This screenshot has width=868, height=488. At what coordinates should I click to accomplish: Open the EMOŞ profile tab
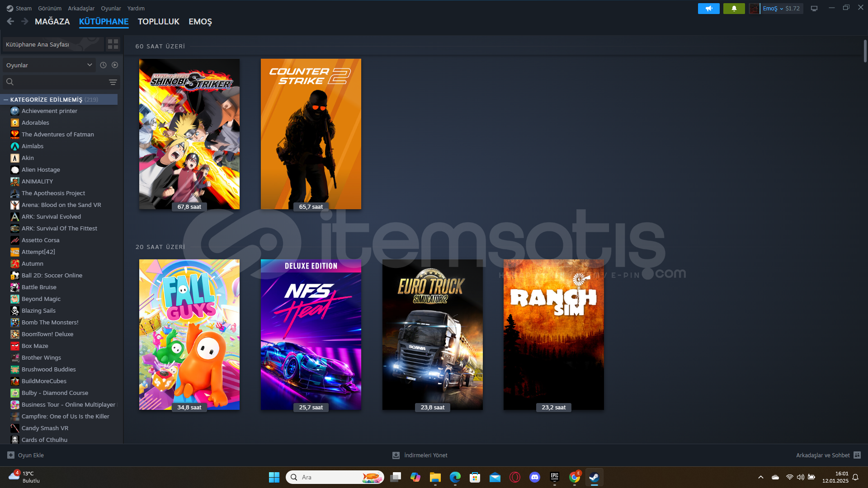coord(200,21)
